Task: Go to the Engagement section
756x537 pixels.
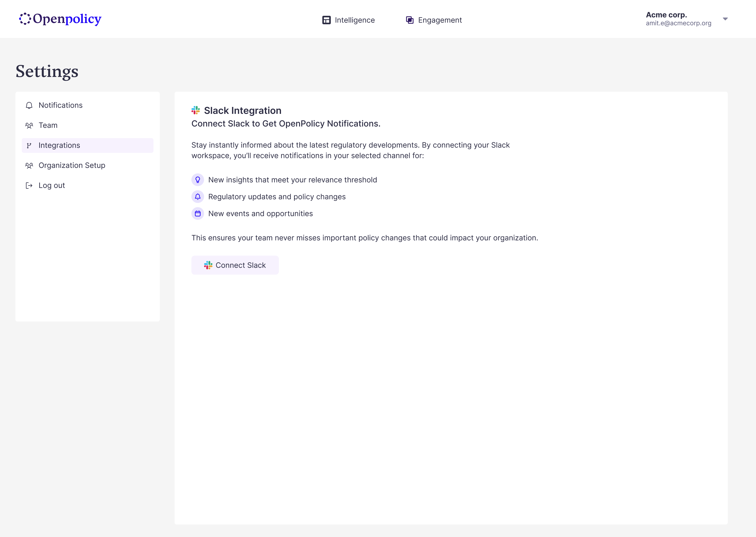Action: [439, 20]
